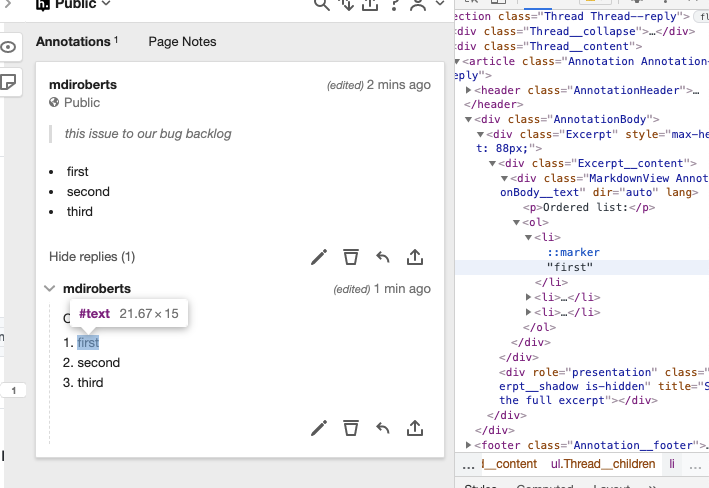Click the reply's mdiroberts username
Viewport: 709px width, 488px height.
(97, 289)
